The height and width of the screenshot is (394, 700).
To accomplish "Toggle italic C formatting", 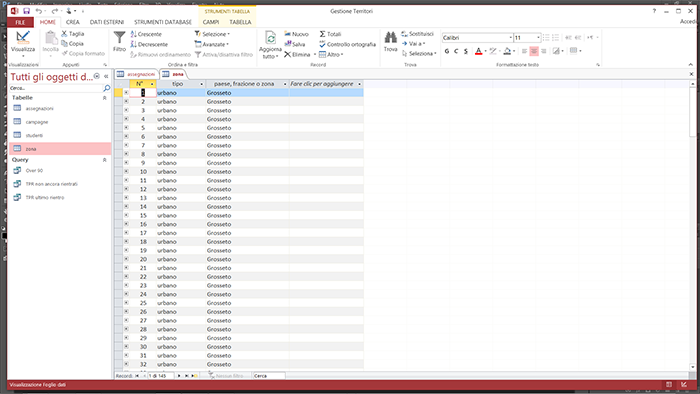I will click(456, 51).
